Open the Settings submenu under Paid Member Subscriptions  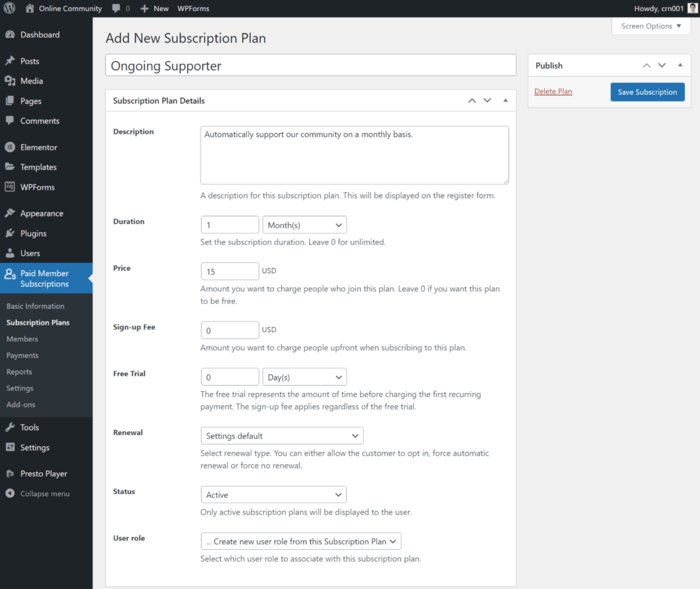coord(20,388)
